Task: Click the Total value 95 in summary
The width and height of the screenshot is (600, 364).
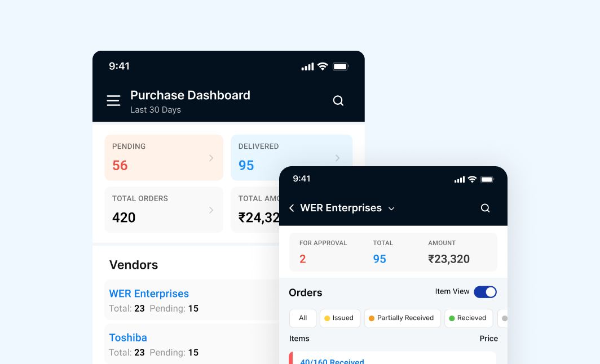Action: pos(379,259)
